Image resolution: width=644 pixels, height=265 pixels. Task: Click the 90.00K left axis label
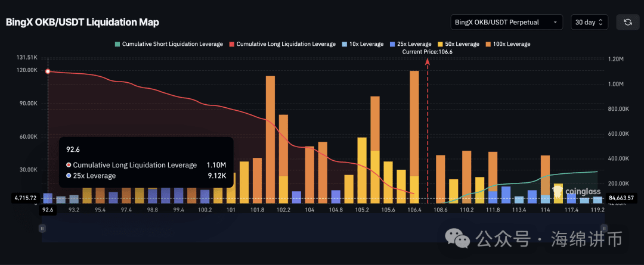(27, 104)
